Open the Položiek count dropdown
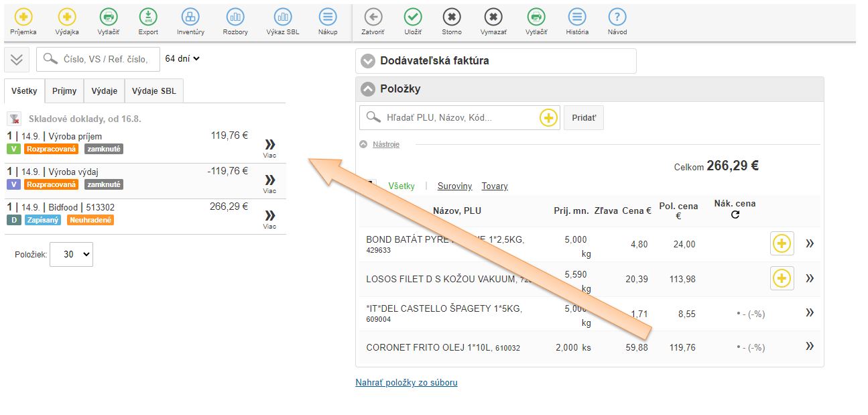Image resolution: width=868 pixels, height=415 pixels. (x=71, y=255)
